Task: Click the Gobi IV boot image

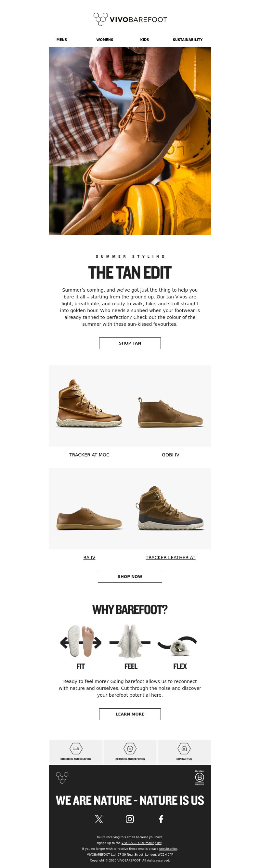Action: [170, 413]
